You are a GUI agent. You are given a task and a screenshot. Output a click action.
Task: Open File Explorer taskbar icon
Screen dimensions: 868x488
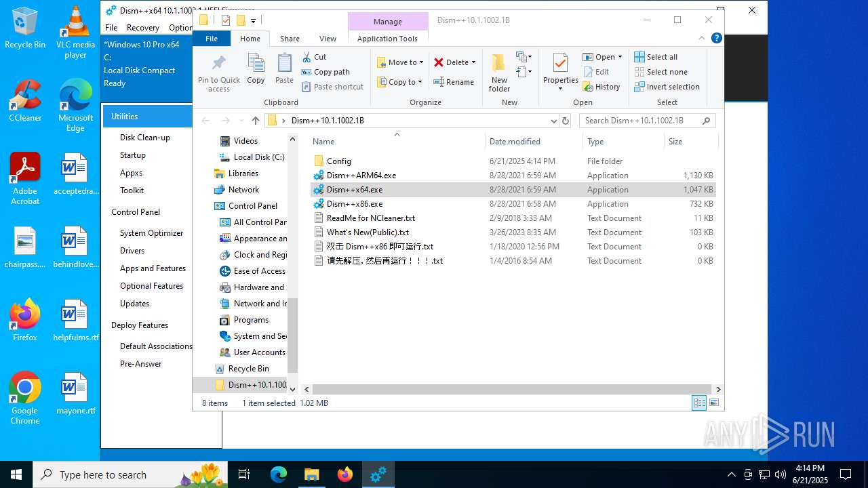(311, 474)
